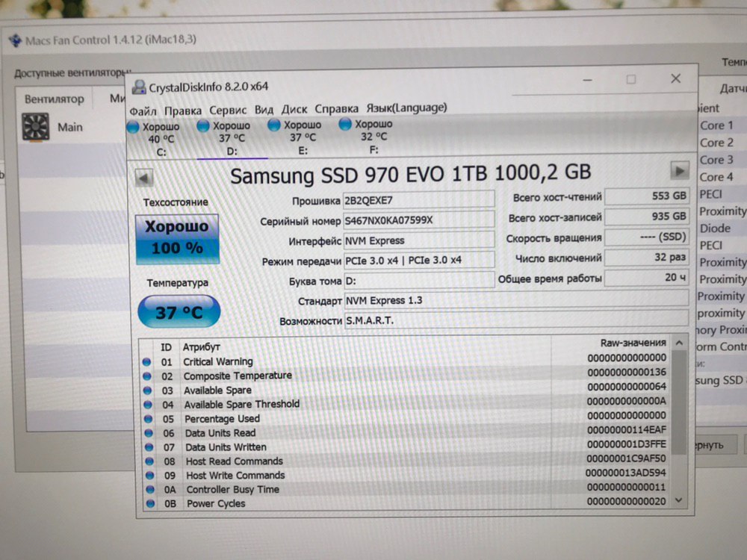Screen dimensions: 747x560
Task: Select the Available Spare Threshold row
Action: point(405,403)
